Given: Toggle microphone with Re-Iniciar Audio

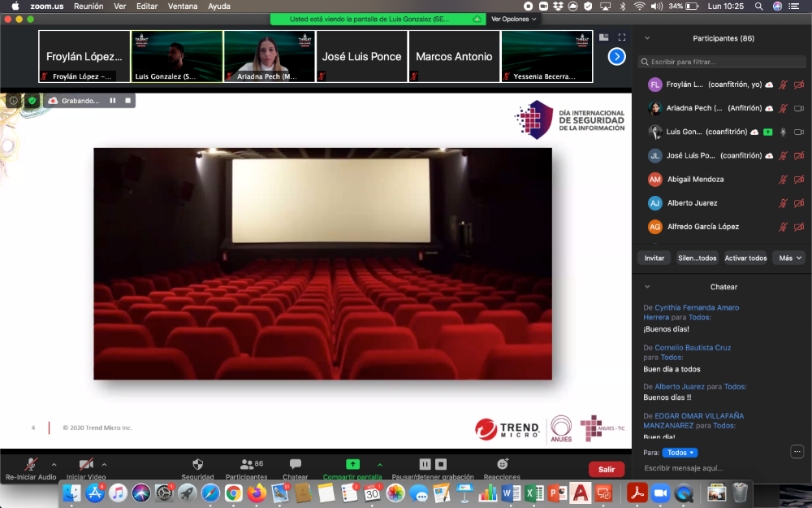Looking at the screenshot, I should 31,464.
